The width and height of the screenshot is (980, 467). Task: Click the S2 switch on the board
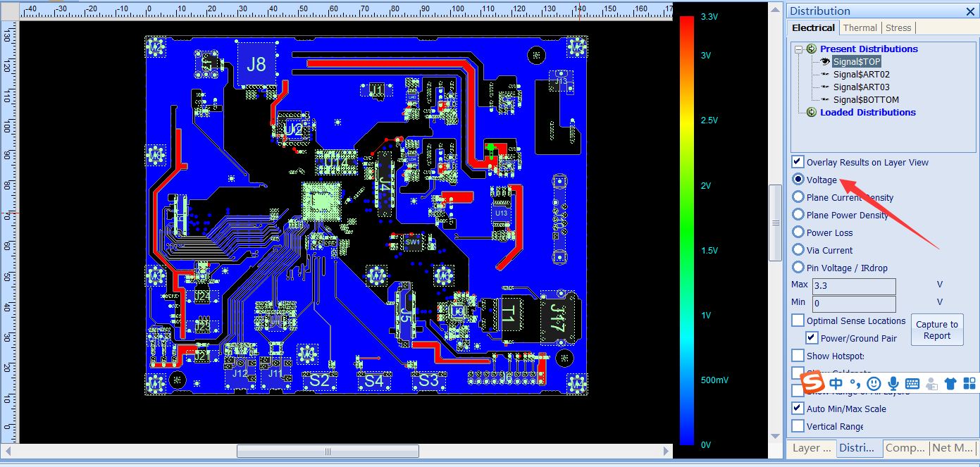[320, 381]
